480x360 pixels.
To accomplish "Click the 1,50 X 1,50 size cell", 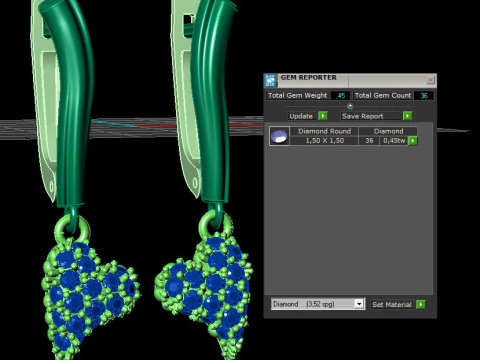I will (324, 141).
